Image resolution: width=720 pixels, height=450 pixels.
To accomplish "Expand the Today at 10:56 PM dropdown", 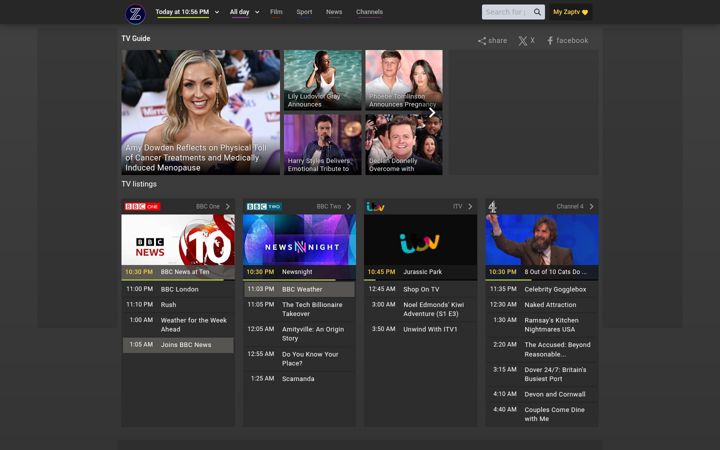I will [217, 12].
